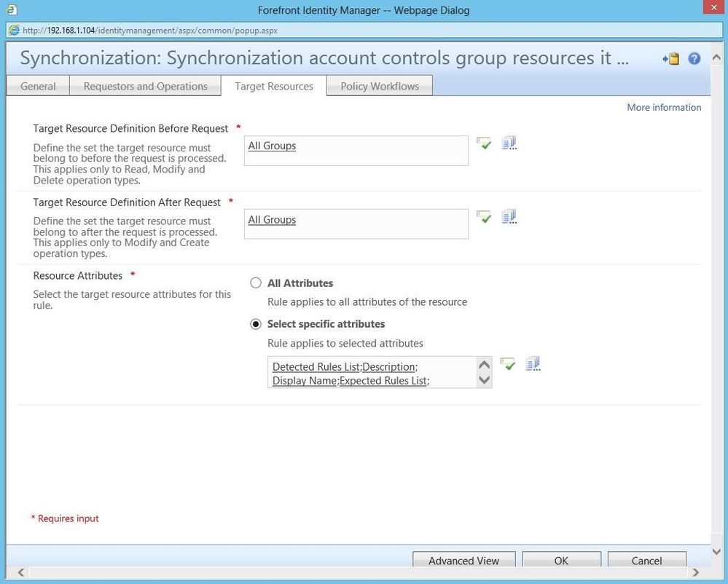Select the Target Resources tab

(274, 86)
